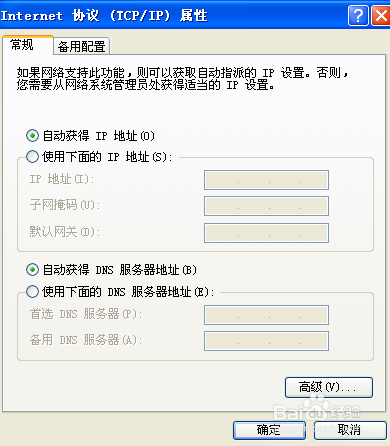The width and height of the screenshot is (390, 446).
Task: Click the question mark help icon
Action: tap(358, 15)
